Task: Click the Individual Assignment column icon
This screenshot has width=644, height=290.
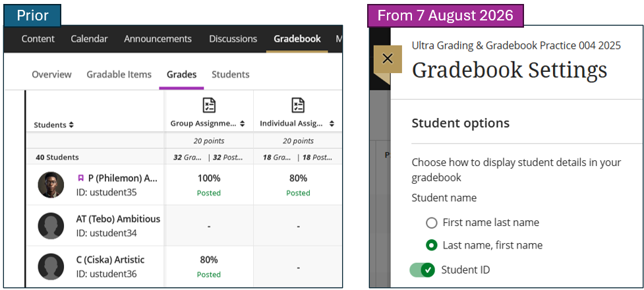Action: pyautogui.click(x=298, y=105)
